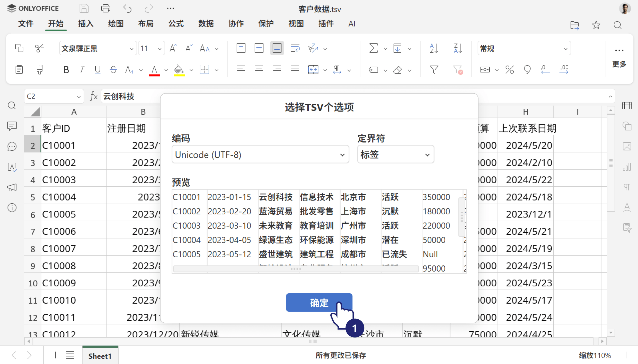Add a new sheet with plus icon
Screen dimensions: 638x364
[55, 355]
